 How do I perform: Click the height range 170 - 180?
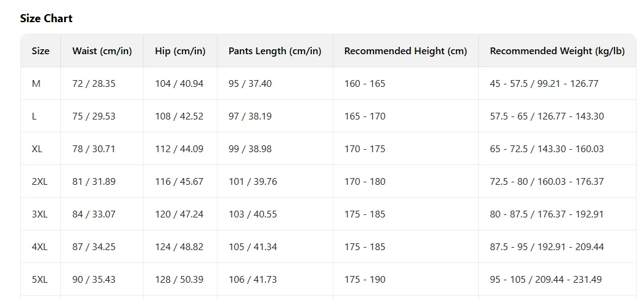tap(365, 182)
